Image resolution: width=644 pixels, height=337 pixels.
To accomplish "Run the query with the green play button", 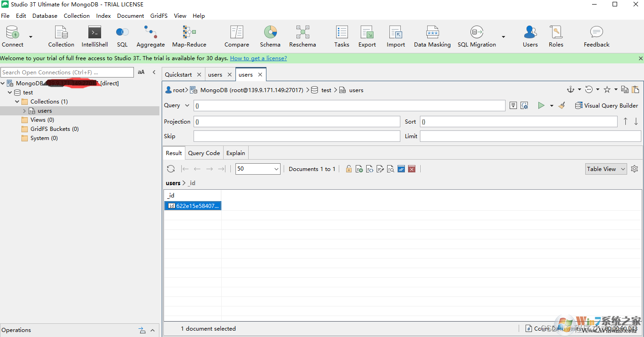I will 541,105.
